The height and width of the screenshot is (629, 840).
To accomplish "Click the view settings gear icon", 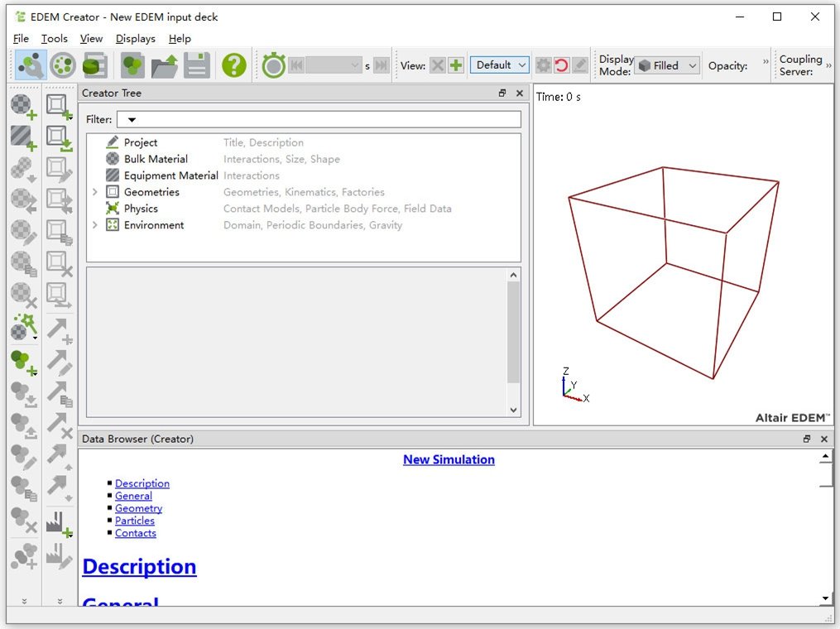I will [x=543, y=65].
